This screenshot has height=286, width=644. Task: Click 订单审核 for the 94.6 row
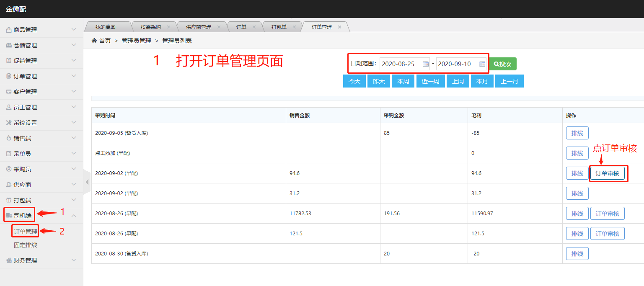(607, 173)
